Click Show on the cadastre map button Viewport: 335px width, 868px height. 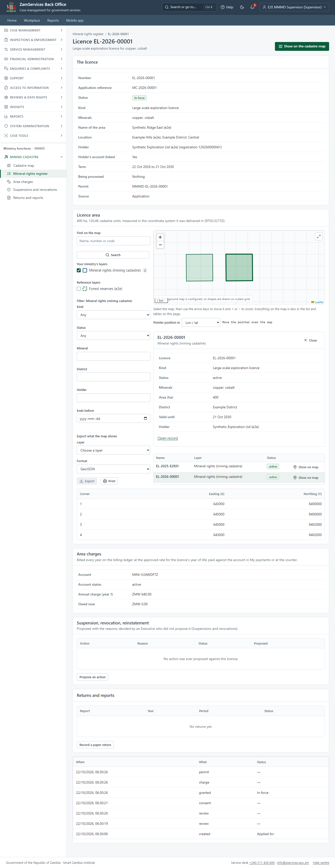pyautogui.click(x=302, y=46)
